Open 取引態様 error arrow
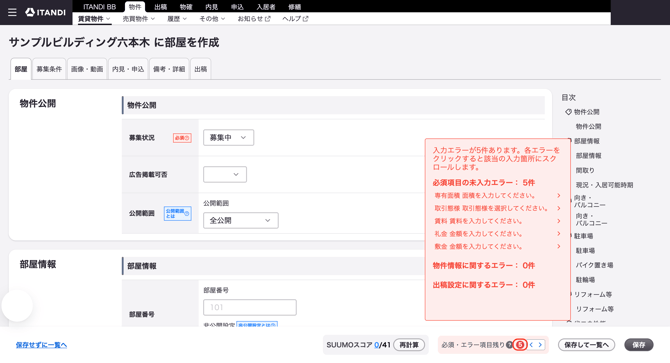The image size is (670, 363). (x=558, y=208)
